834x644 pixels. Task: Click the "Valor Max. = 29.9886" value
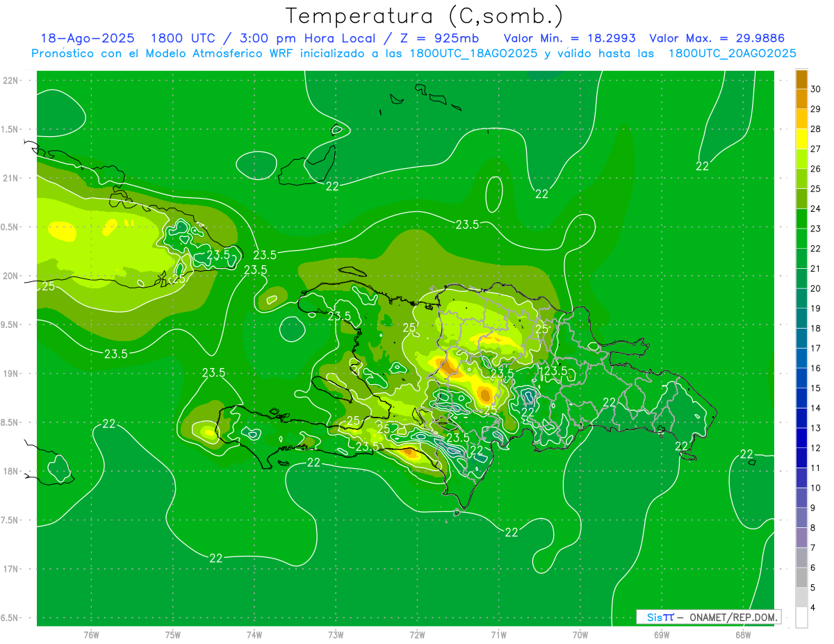click(717, 38)
